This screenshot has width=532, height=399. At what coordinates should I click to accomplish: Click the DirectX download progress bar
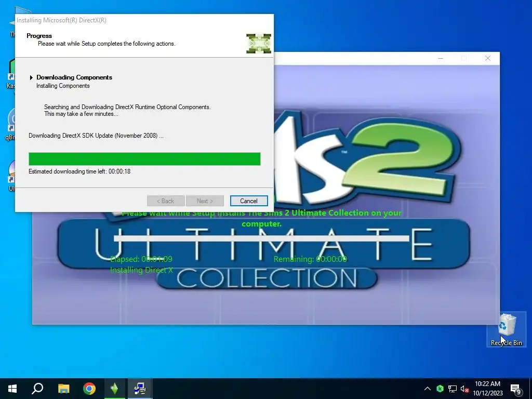click(144, 159)
